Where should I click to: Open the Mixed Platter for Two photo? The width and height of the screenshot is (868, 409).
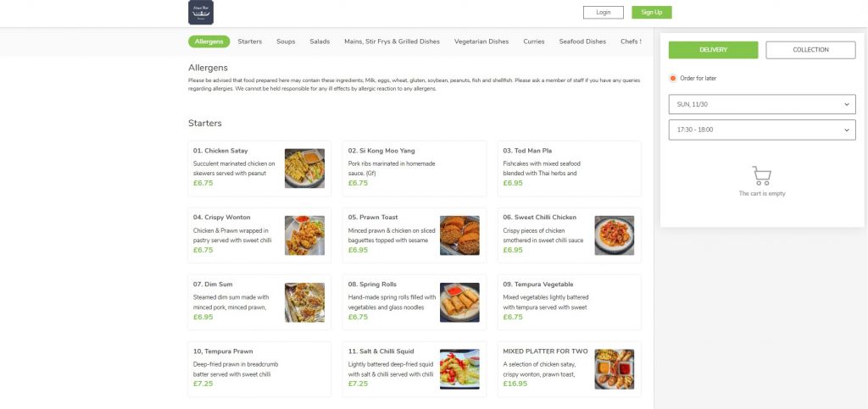coord(614,369)
